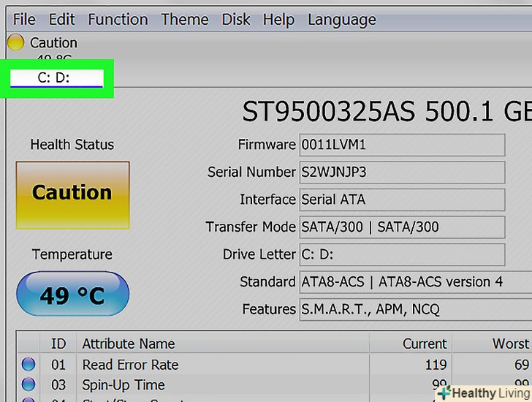Click the Serial Number field

[x=402, y=172]
